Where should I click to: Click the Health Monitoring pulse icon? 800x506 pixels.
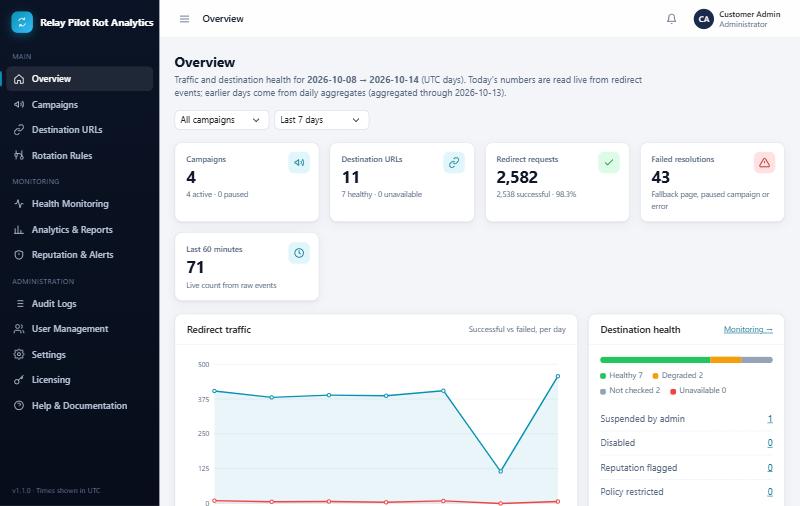click(19, 204)
